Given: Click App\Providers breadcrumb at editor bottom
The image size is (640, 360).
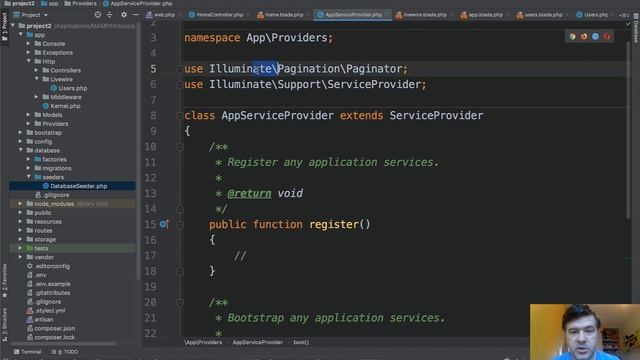Looking at the screenshot, I should click(x=203, y=342).
